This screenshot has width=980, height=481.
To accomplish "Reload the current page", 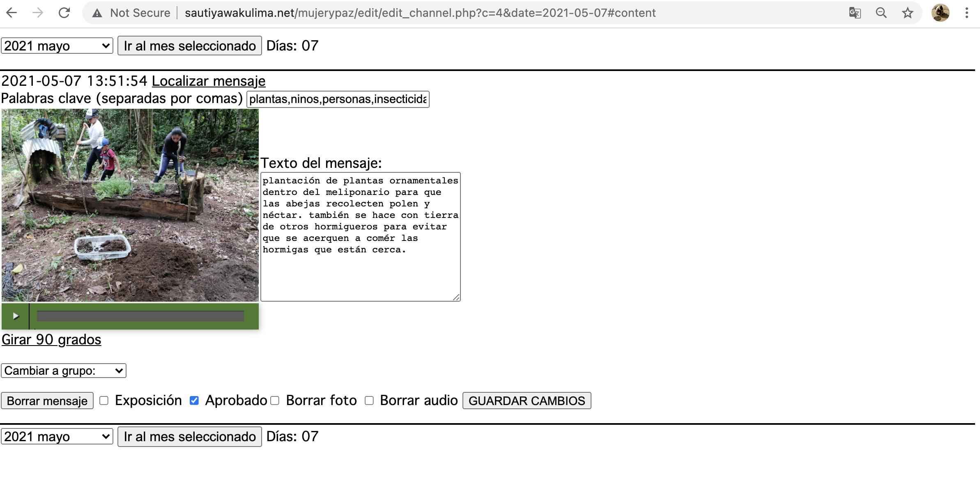I will point(64,12).
